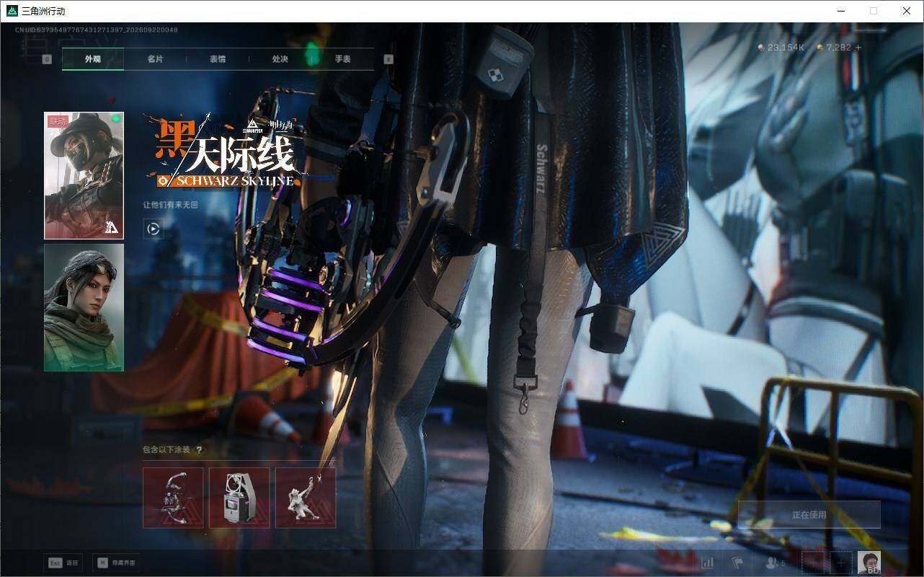Select the masked Schwarz Skyline skin thumbnail
This screenshot has height=577, width=924.
(x=84, y=175)
